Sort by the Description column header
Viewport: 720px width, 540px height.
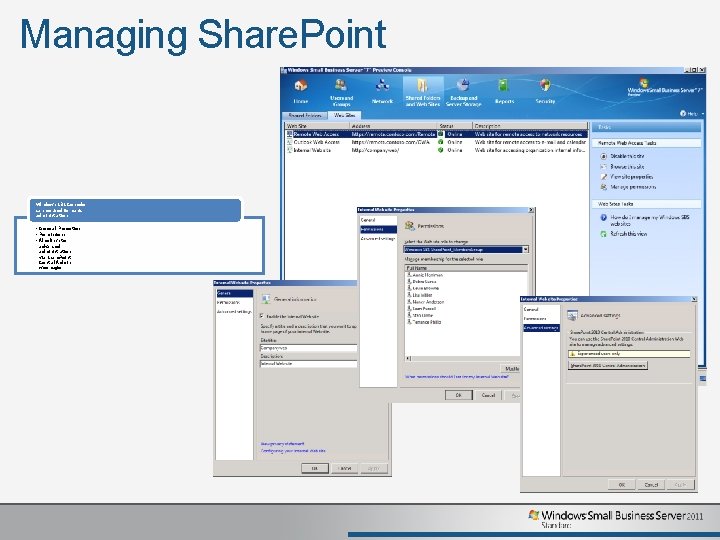point(530,126)
